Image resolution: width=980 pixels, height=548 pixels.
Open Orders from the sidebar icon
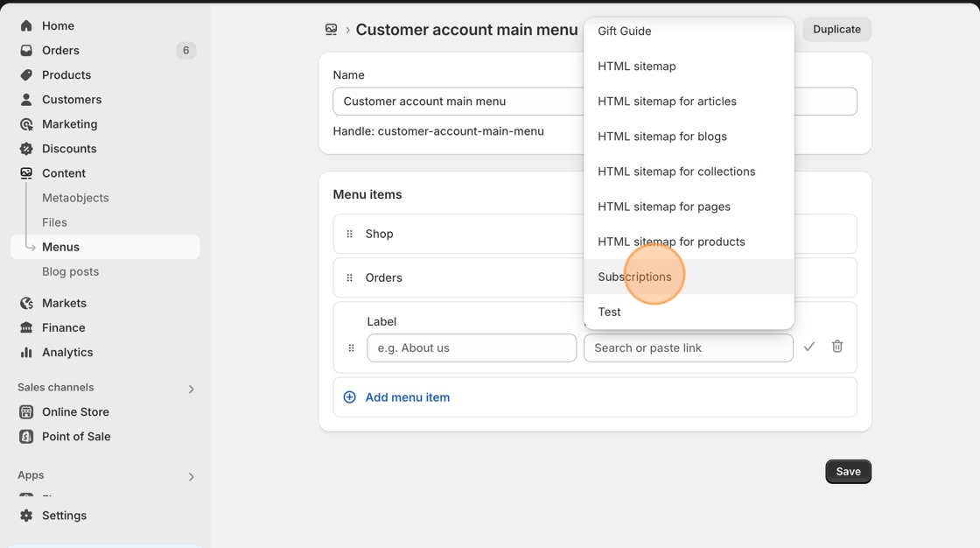[x=26, y=51]
